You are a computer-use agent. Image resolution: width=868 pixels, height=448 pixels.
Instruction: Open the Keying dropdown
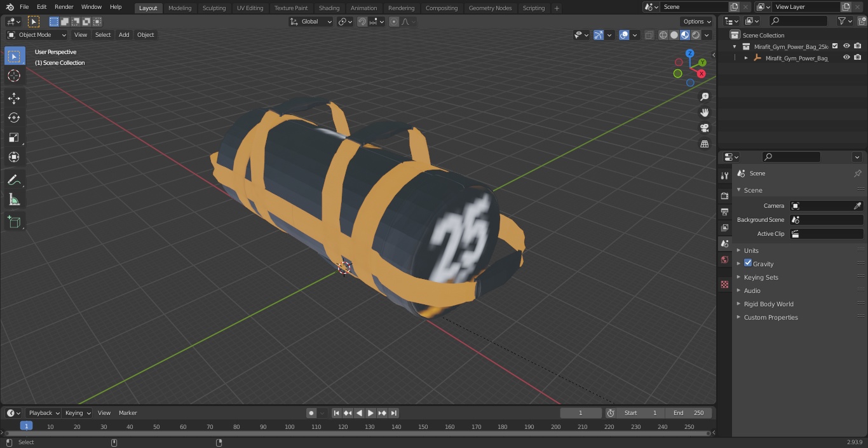click(78, 413)
